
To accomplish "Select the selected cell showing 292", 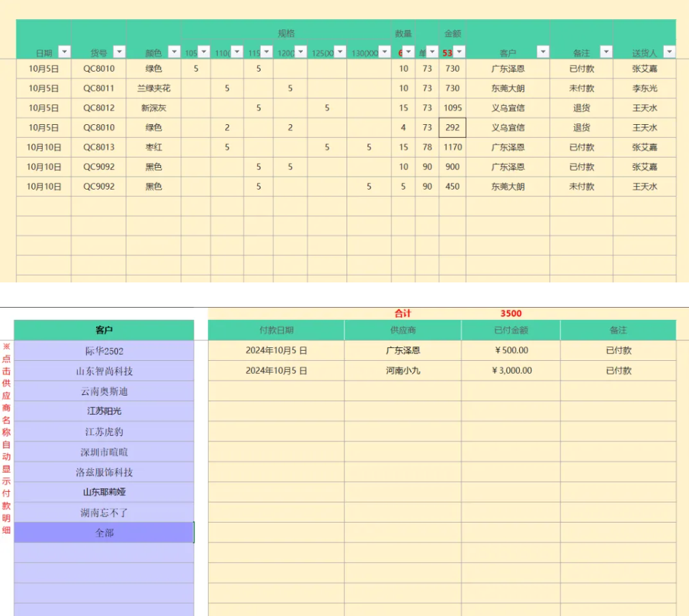I will coord(452,128).
